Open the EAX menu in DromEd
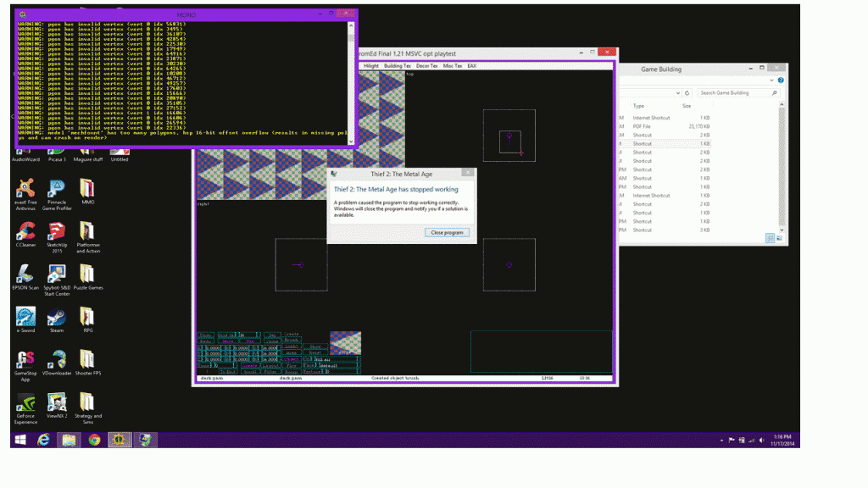The height and width of the screenshot is (488, 868). [472, 65]
